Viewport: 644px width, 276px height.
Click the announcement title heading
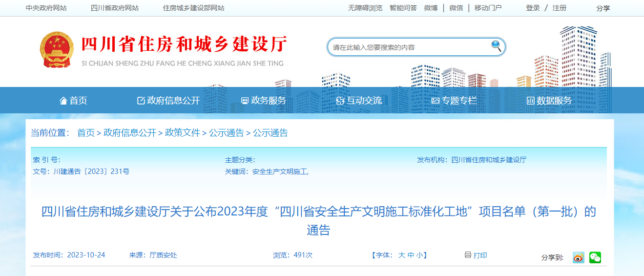318,221
